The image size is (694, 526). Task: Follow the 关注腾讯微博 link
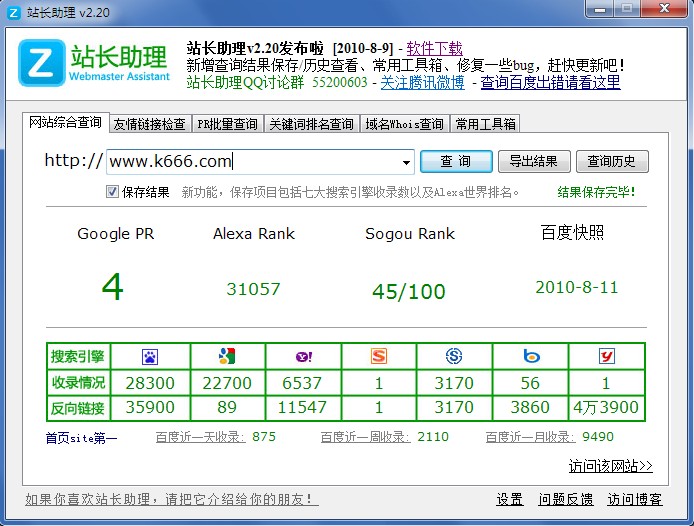coord(423,82)
